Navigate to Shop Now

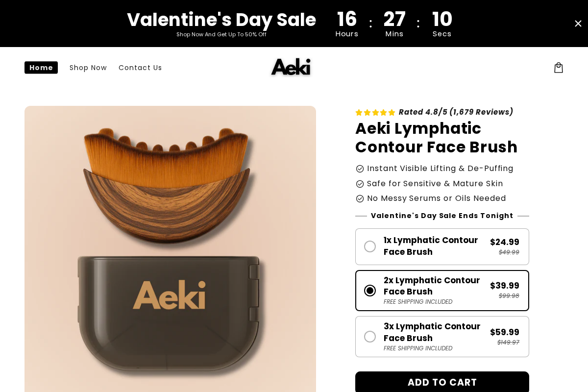88,68
